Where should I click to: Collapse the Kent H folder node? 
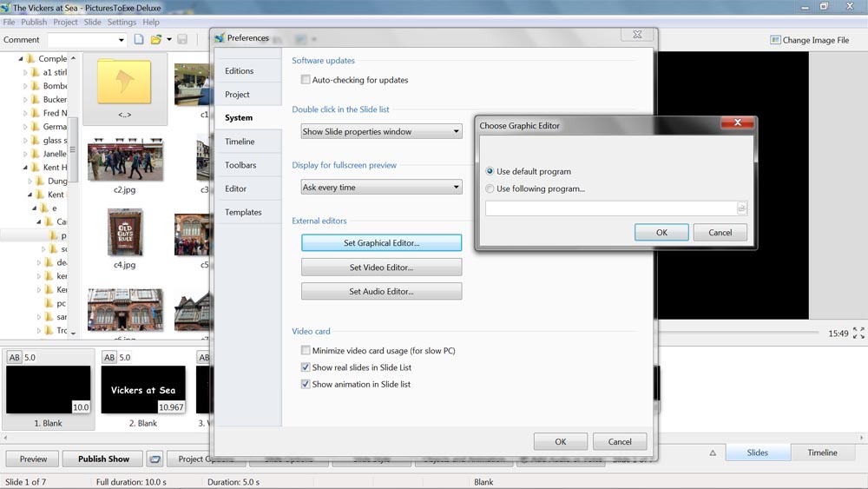pyautogui.click(x=25, y=168)
